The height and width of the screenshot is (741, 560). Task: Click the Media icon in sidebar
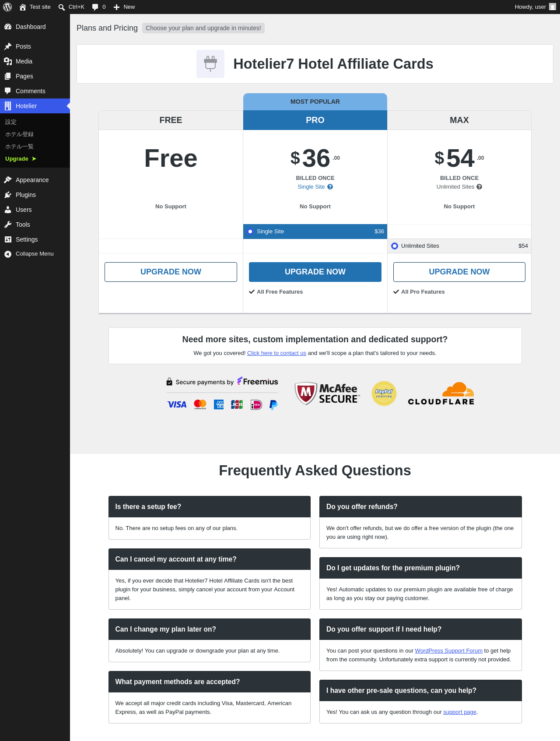(8, 61)
